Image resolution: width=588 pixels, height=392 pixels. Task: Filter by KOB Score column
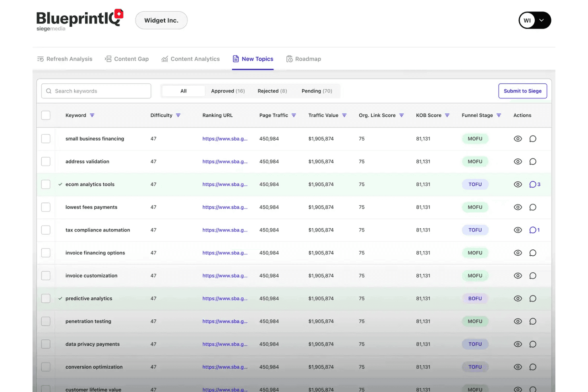coord(447,115)
